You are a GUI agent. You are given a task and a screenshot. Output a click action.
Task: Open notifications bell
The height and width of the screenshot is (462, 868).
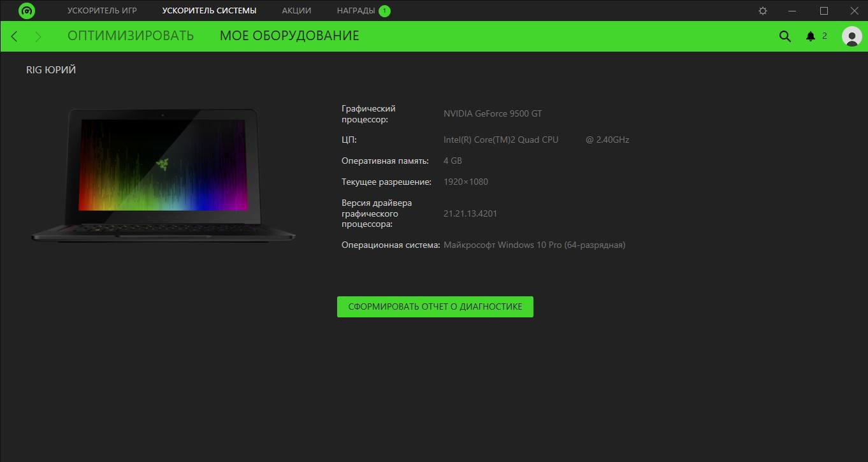[811, 36]
